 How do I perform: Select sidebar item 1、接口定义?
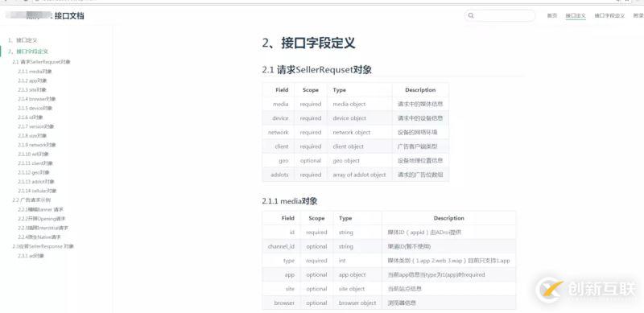point(23,40)
